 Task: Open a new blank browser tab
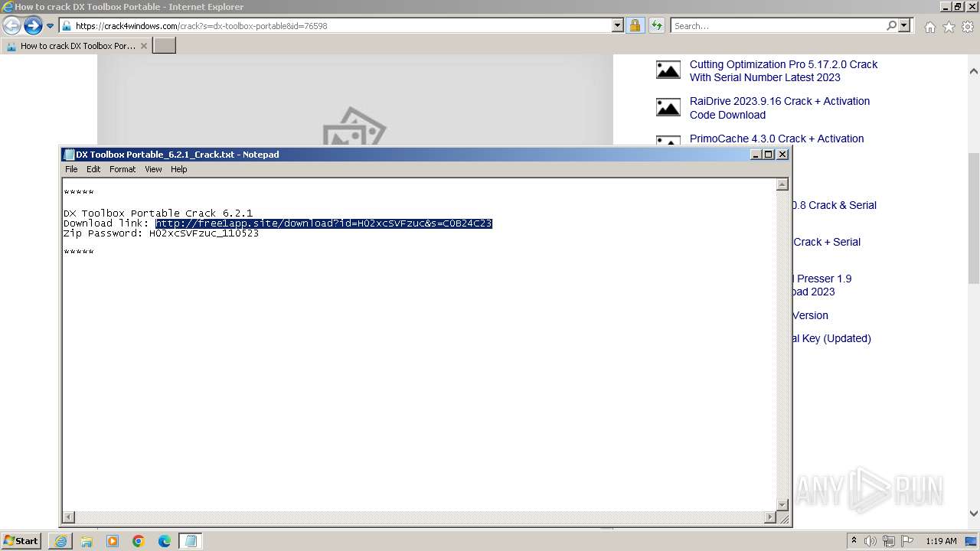coord(165,46)
